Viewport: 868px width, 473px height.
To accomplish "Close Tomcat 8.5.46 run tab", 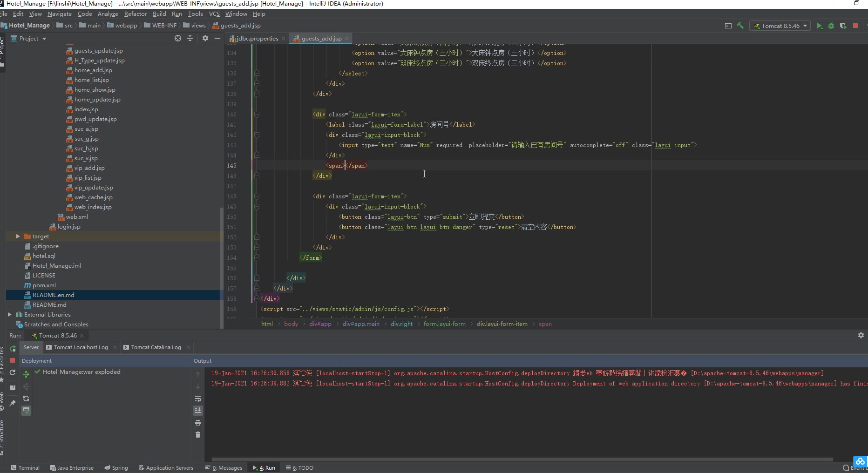I will pos(82,336).
